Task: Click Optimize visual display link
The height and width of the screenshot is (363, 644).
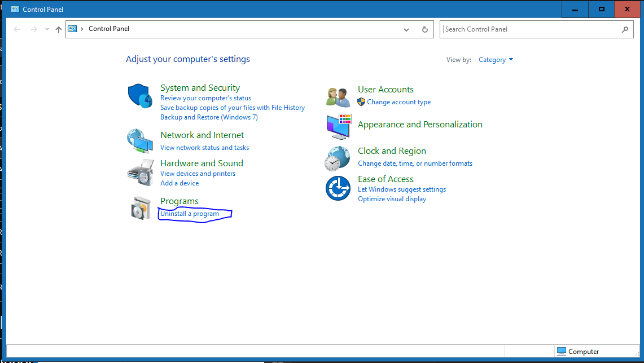Action: tap(392, 199)
